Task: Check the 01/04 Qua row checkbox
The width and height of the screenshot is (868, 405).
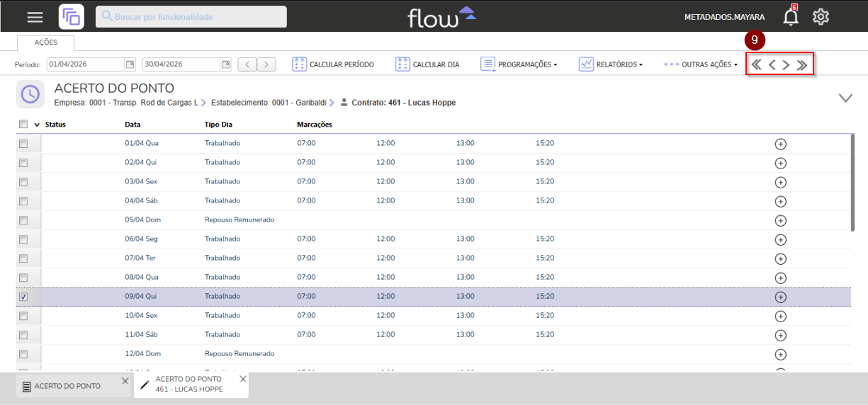Action: pos(23,144)
